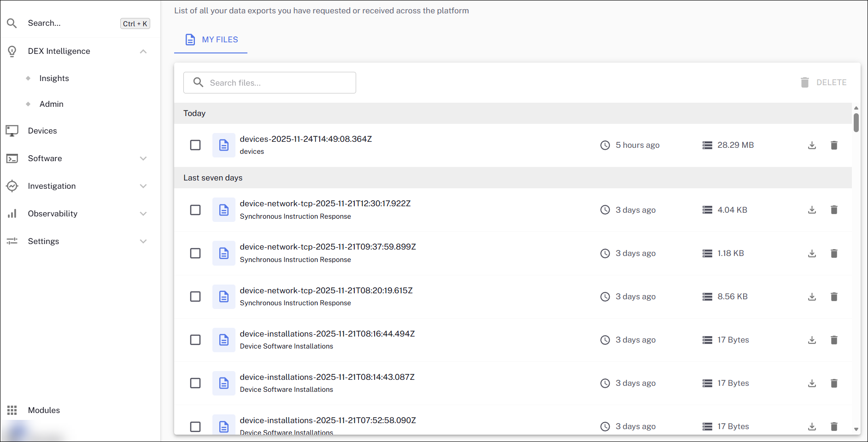Download the 8.56 KB device-network-tcp file

pyautogui.click(x=812, y=297)
